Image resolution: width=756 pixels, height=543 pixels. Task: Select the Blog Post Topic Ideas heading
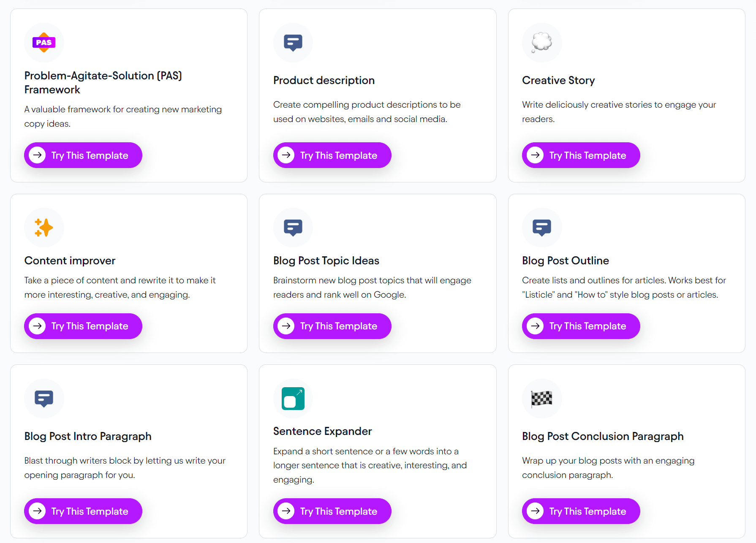click(x=326, y=261)
